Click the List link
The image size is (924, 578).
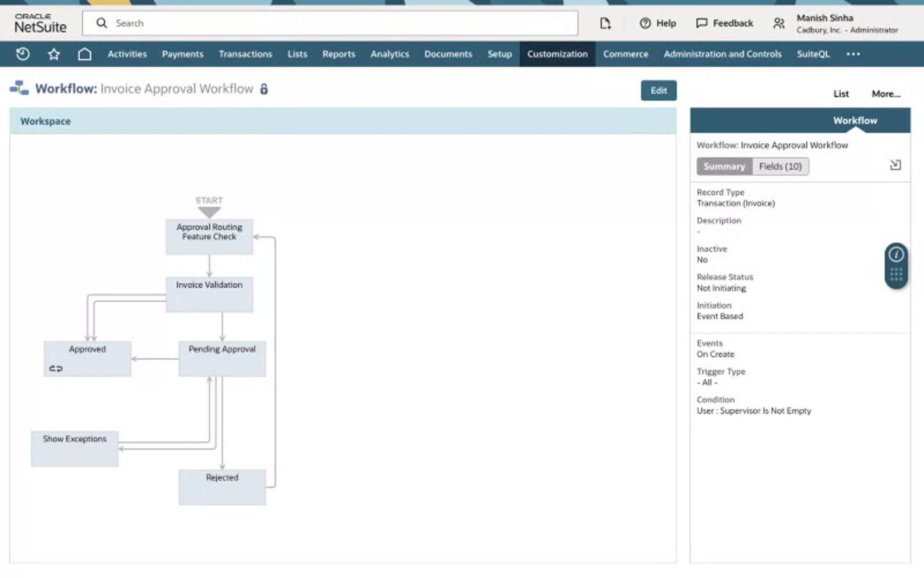[841, 94]
